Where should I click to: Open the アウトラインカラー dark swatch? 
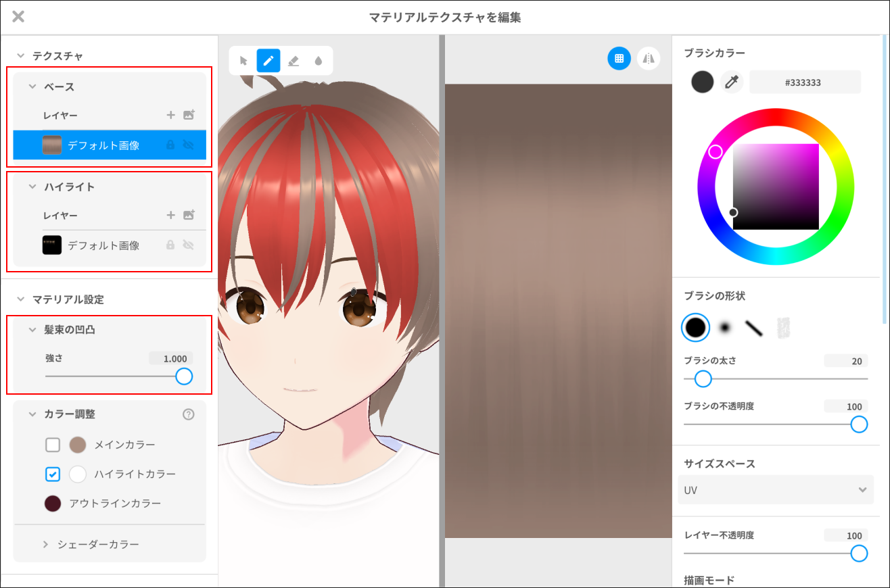[x=53, y=504]
